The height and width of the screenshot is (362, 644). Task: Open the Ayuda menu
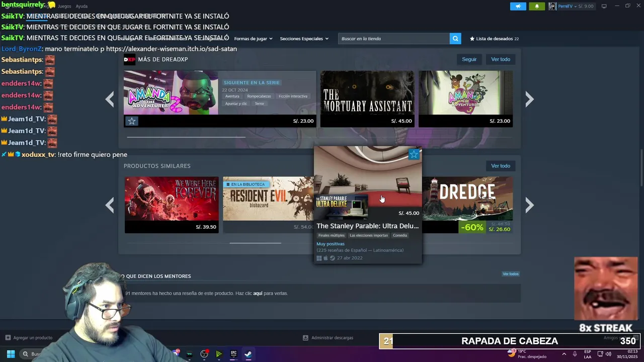pyautogui.click(x=82, y=7)
